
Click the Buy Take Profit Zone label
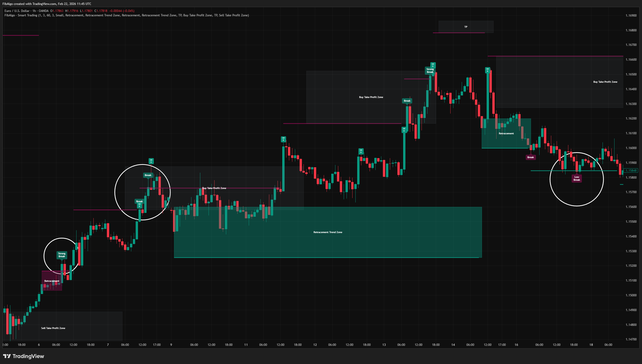pos(371,97)
